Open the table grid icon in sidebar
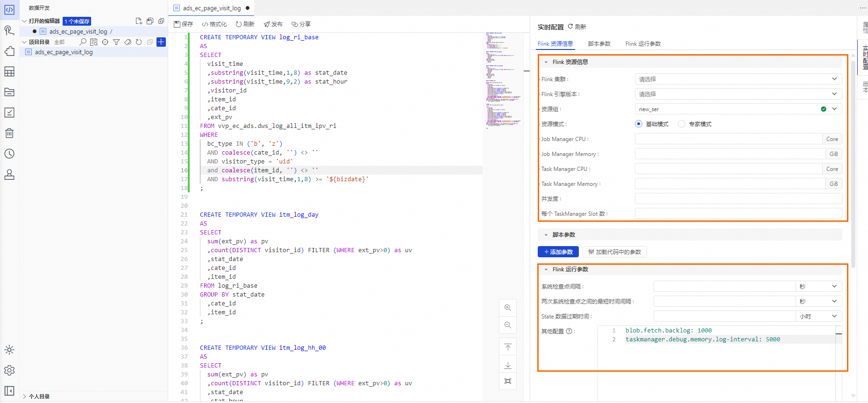Viewport: 868px width, 403px height. (9, 71)
